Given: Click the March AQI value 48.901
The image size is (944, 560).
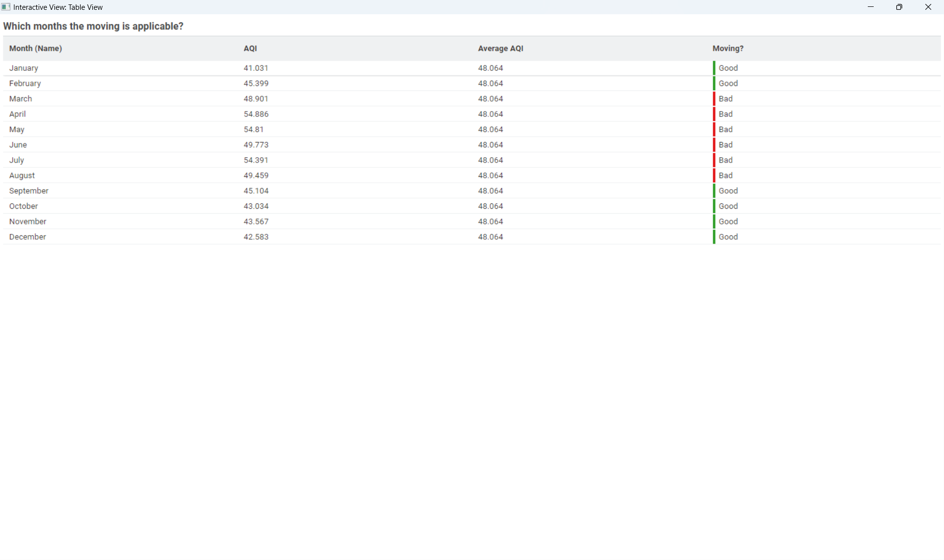Looking at the screenshot, I should [x=256, y=99].
